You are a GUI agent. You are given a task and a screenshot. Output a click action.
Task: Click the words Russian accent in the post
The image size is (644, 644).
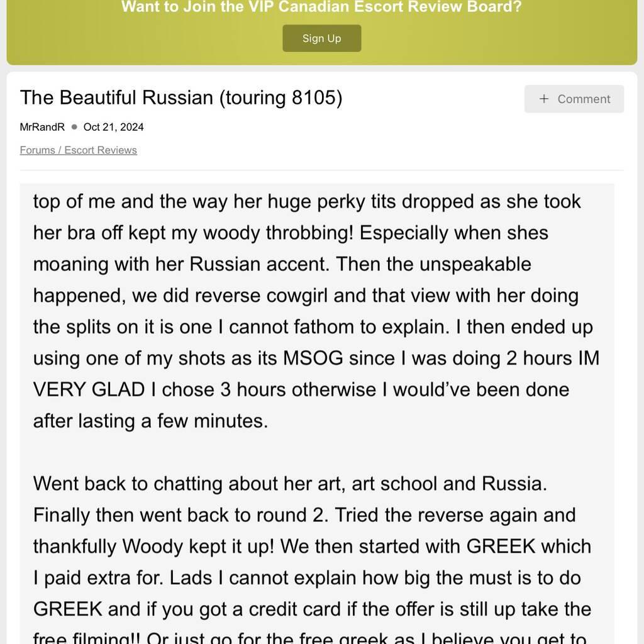point(259,264)
